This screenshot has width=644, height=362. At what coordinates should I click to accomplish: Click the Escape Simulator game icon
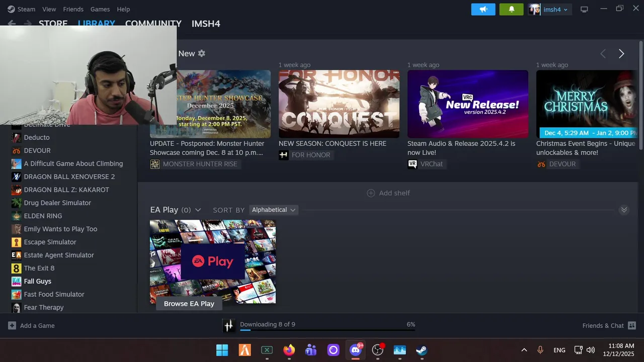click(x=17, y=242)
